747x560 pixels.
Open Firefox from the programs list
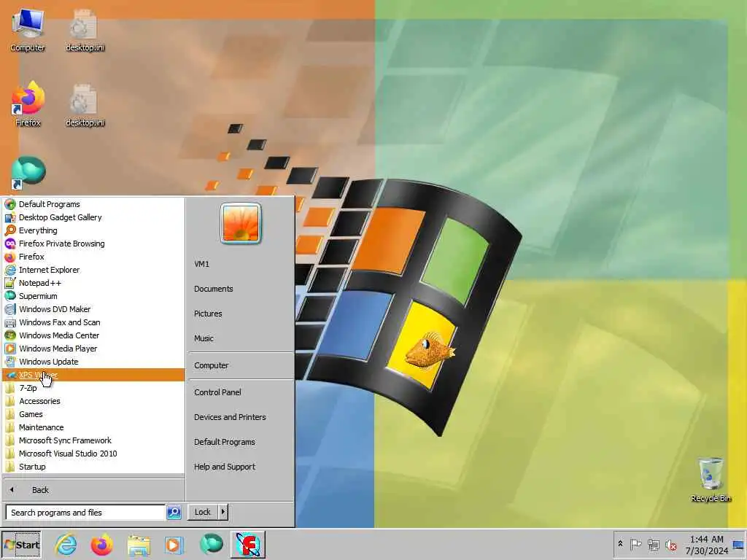[93, 257]
